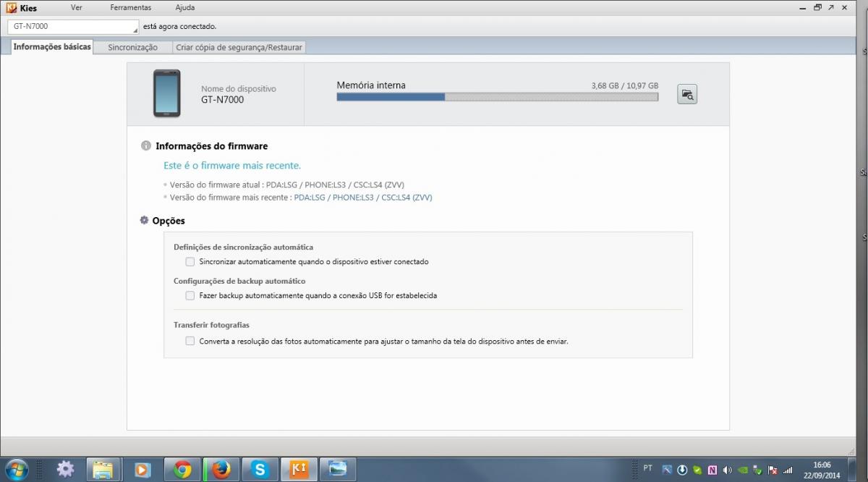The image size is (868, 482).
Task: Open the Ajuda menu
Action: 185,7
